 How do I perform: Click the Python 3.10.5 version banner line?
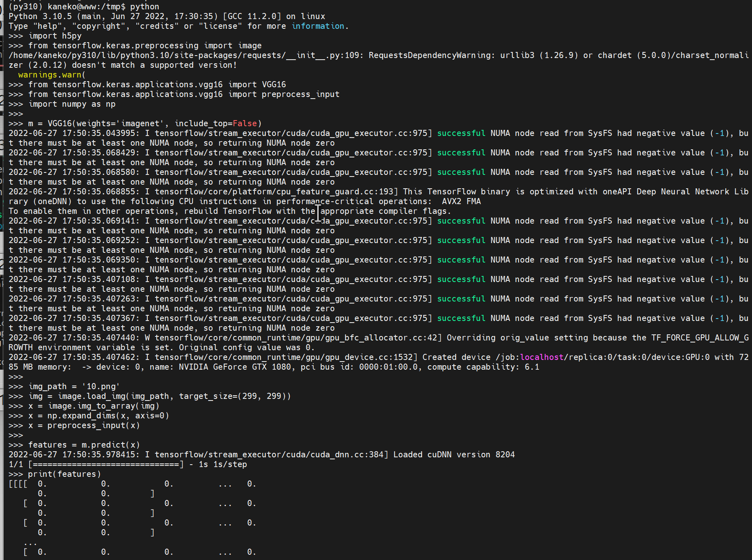point(167,16)
